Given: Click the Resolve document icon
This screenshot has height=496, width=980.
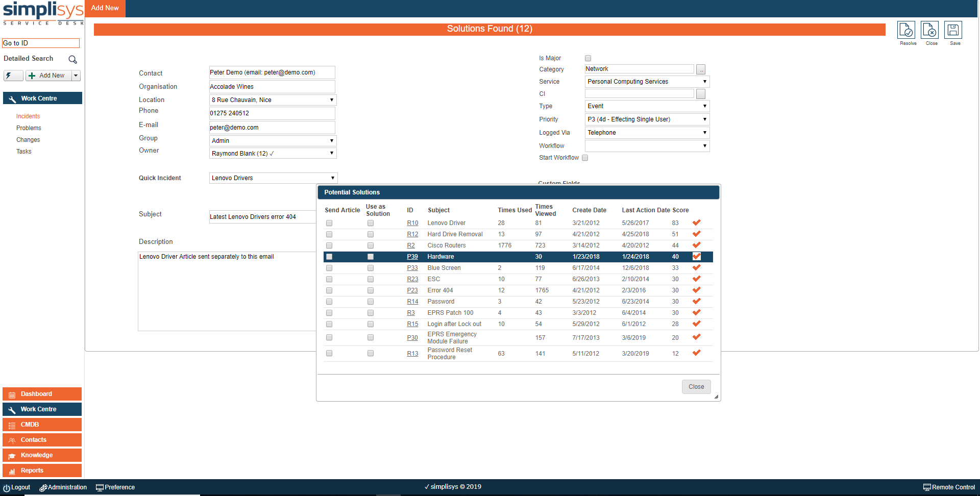Looking at the screenshot, I should pos(906,31).
